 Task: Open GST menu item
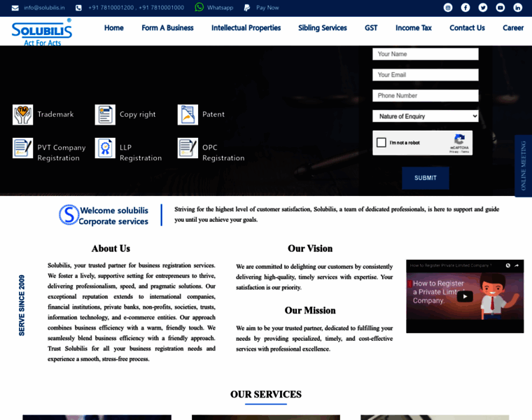[x=371, y=28]
